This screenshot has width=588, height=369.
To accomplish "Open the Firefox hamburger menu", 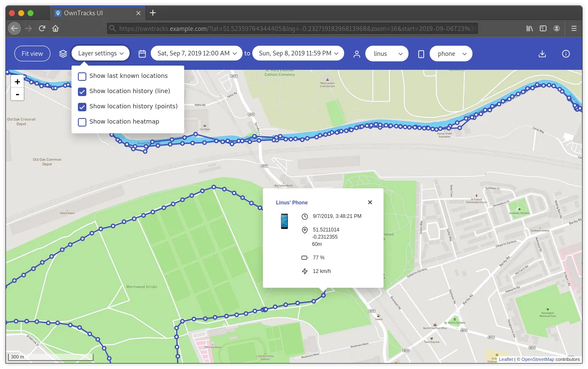I will pos(574,28).
